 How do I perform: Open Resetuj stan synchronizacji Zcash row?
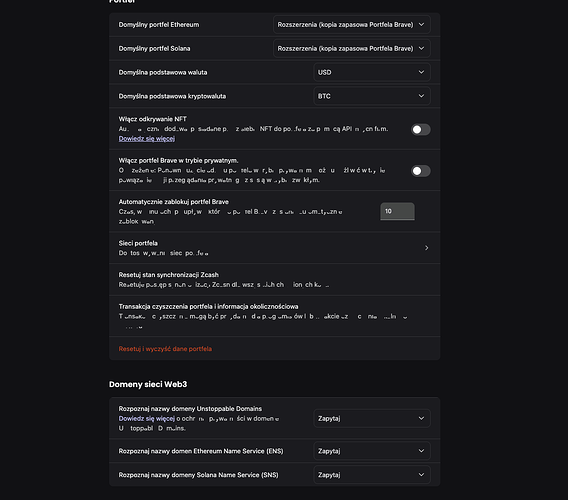[275, 280]
